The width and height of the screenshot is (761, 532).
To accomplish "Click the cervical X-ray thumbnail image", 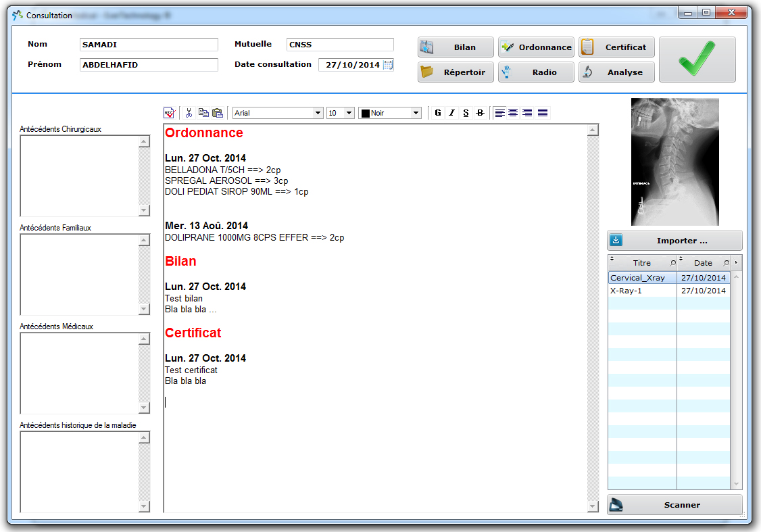I will click(674, 162).
